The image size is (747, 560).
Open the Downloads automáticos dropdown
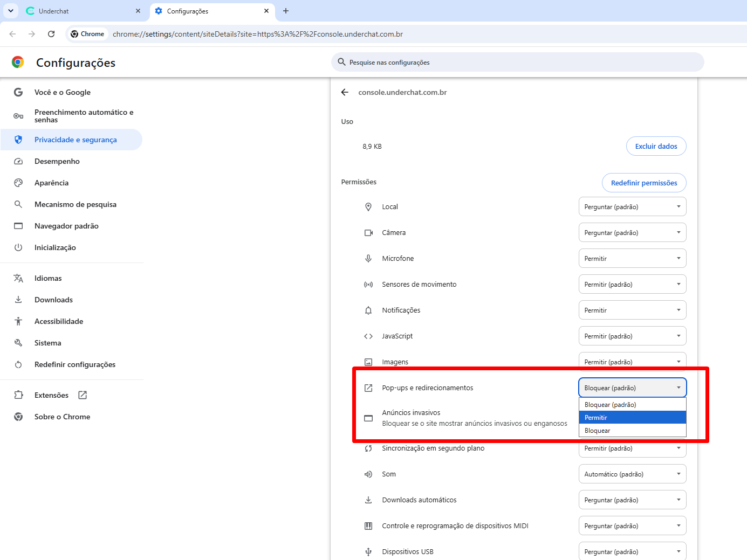pyautogui.click(x=632, y=500)
